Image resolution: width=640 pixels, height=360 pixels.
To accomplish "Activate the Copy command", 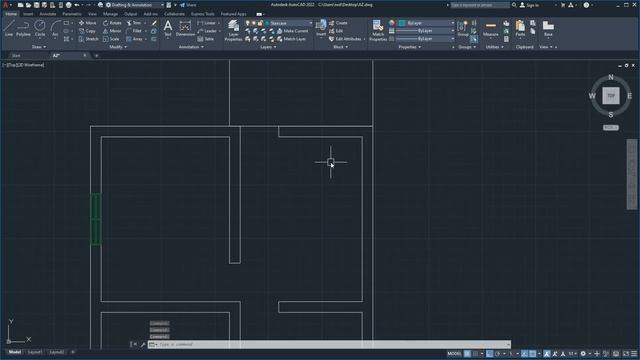I will click(x=87, y=31).
